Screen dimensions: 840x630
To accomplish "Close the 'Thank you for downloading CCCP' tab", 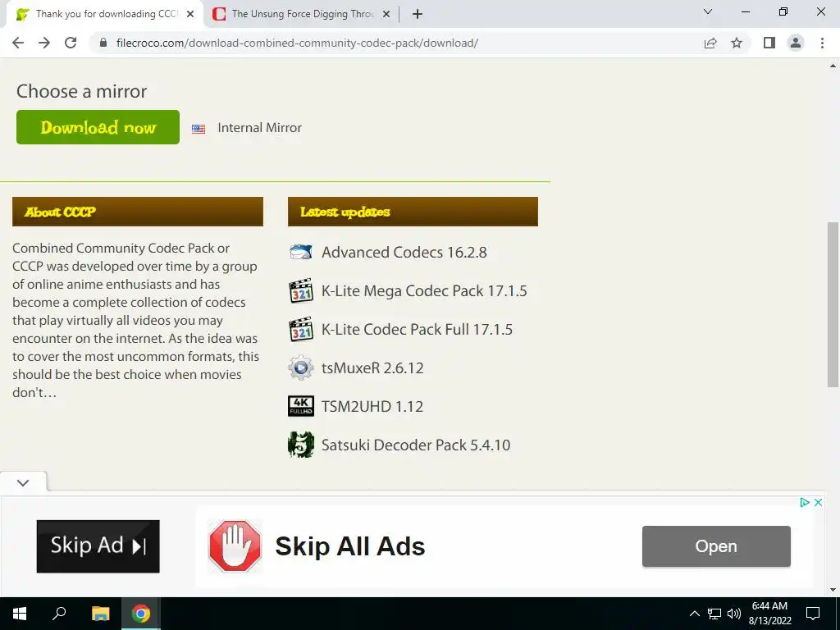I will [x=190, y=15].
